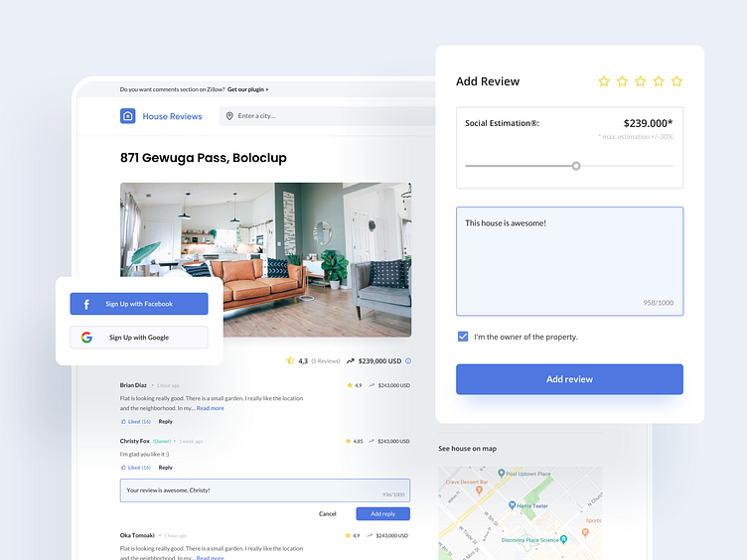Cancel the reply to Christy
Viewport: 747px width, 560px height.
tap(327, 513)
